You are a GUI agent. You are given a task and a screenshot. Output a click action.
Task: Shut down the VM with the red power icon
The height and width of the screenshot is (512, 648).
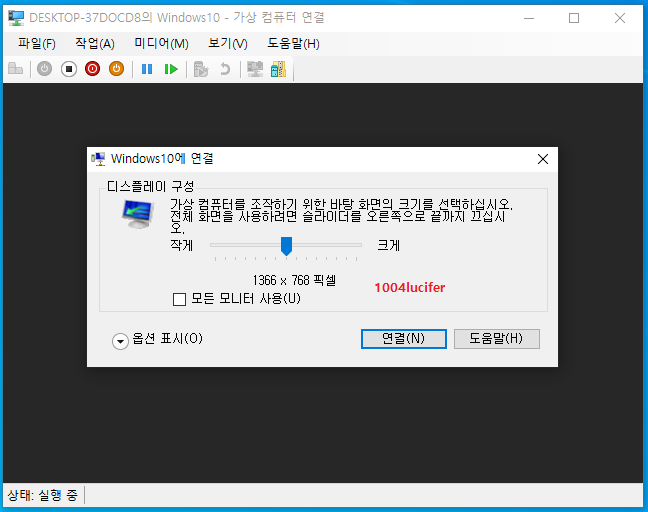93,69
